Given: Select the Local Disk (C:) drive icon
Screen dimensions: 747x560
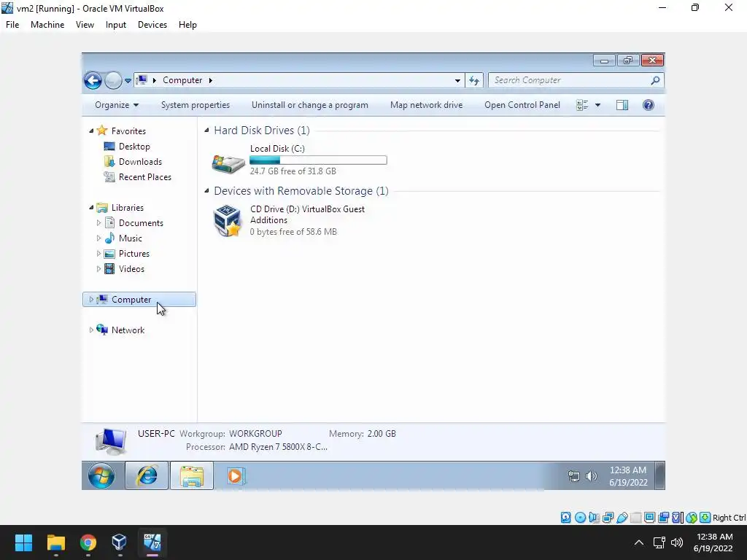Looking at the screenshot, I should 228,163.
